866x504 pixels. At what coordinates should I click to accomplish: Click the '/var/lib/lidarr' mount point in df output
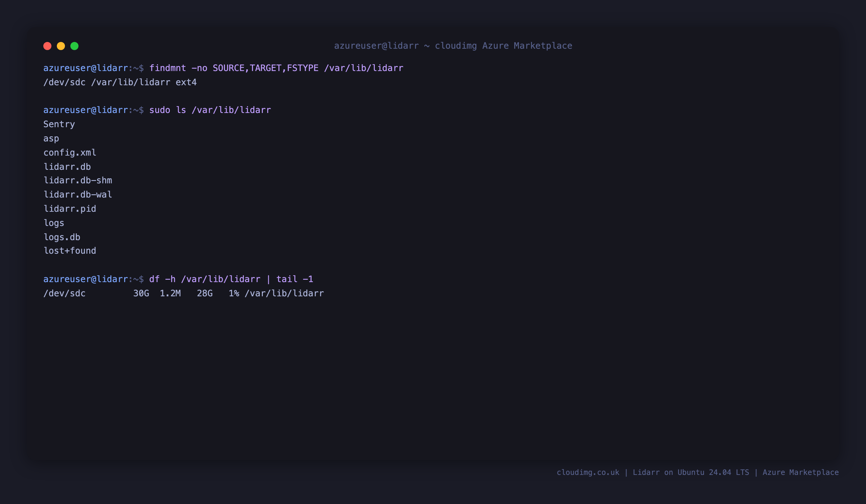284,293
